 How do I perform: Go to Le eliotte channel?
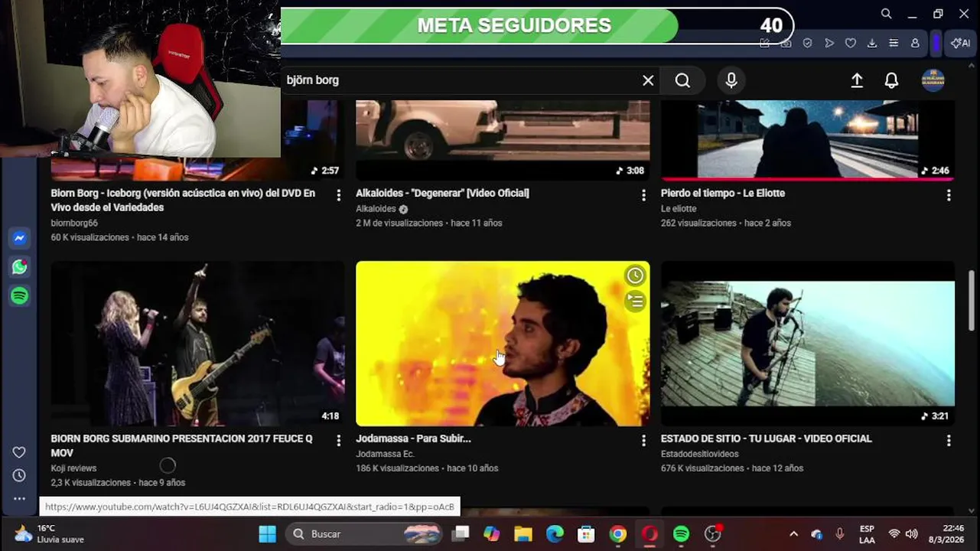[679, 209]
